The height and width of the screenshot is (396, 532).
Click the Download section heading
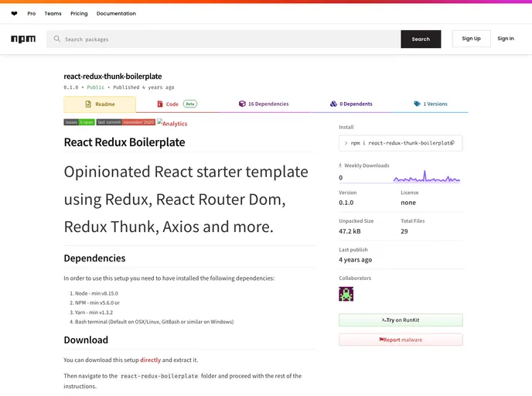86,340
